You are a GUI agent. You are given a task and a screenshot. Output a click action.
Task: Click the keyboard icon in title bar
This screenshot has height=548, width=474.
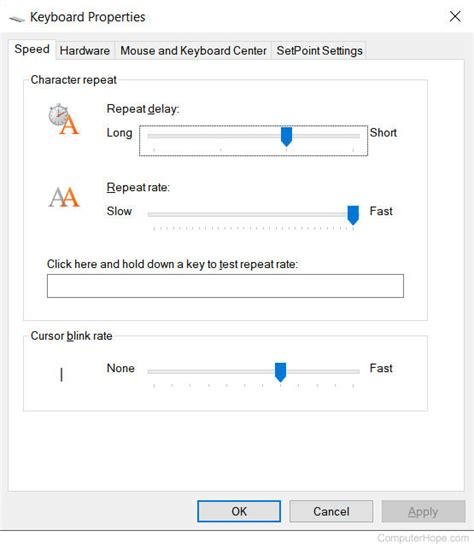[16, 18]
